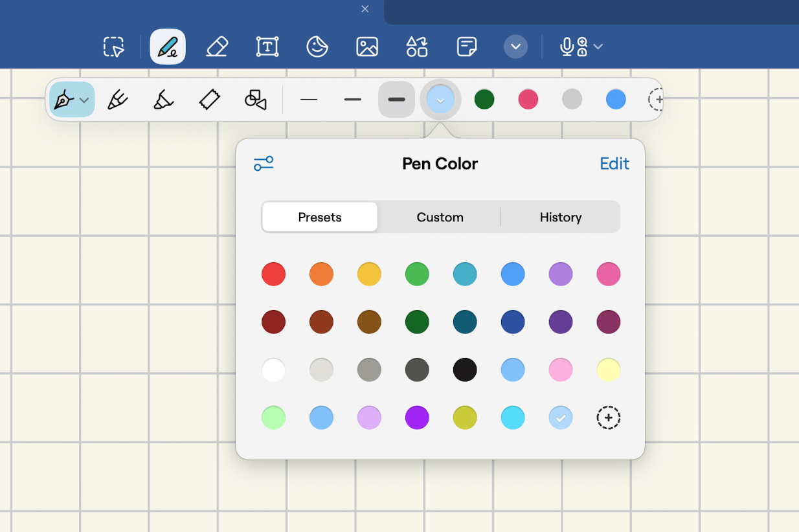Switch to the Custom tab
This screenshot has width=799, height=532.
[x=440, y=217]
